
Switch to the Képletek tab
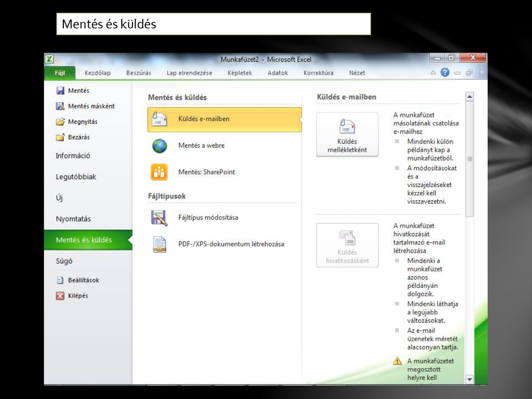click(240, 73)
